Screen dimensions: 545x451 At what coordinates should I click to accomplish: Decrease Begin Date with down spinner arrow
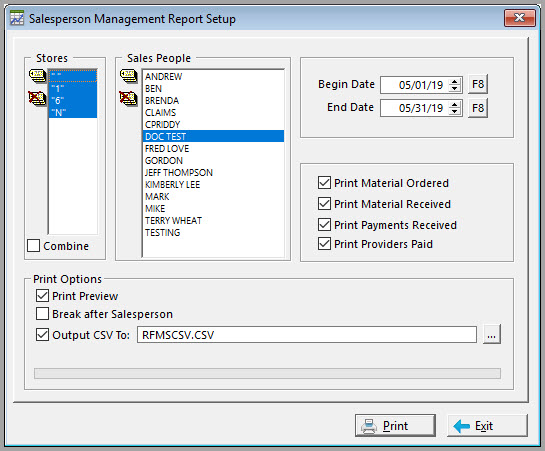click(x=454, y=89)
